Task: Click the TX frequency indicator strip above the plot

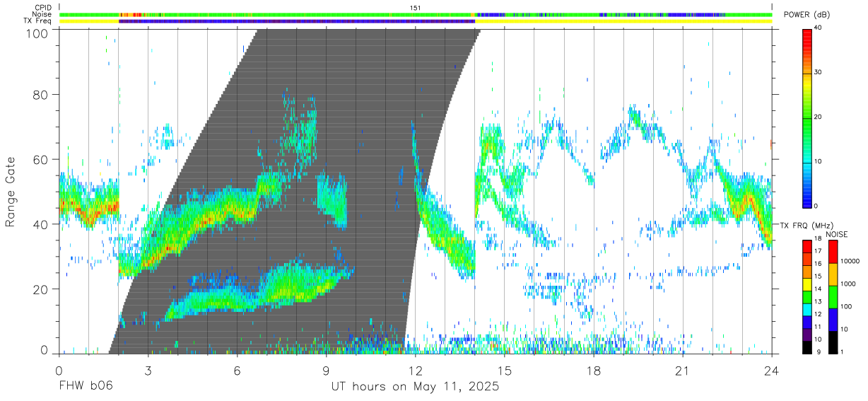Action: tap(415, 21)
